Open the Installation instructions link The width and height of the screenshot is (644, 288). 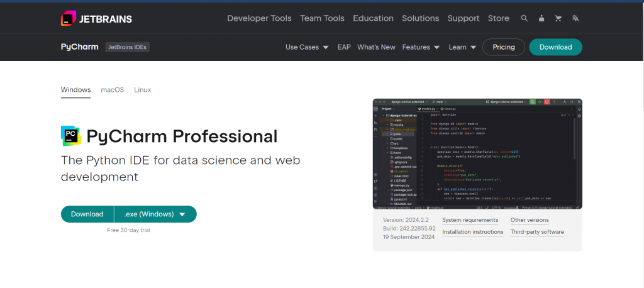click(472, 232)
